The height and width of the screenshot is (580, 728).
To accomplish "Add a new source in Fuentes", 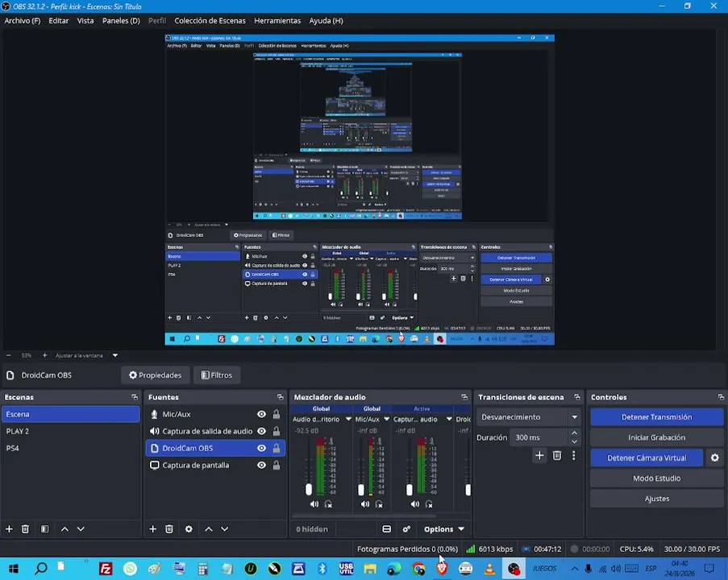I will point(152,529).
